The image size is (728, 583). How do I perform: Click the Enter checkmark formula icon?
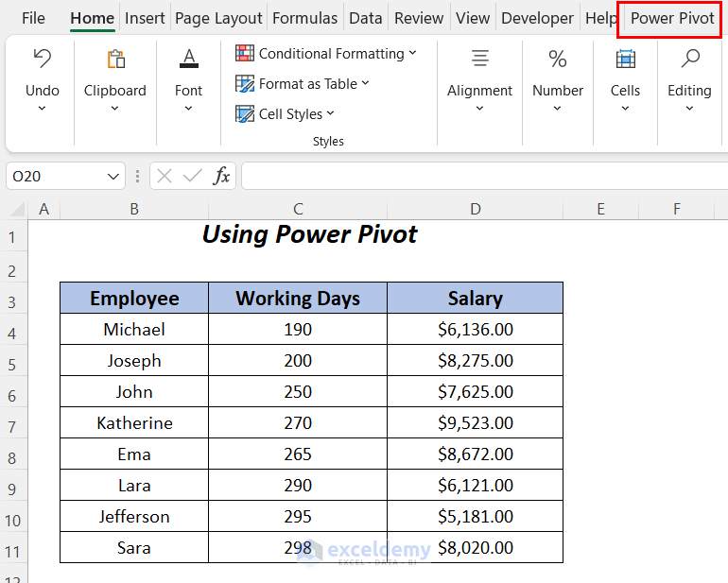192,176
